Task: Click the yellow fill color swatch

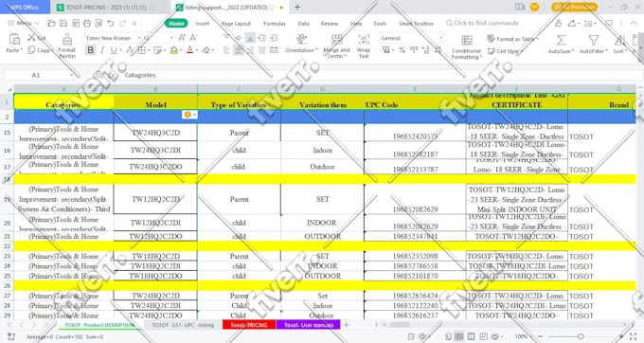Action: (174, 50)
